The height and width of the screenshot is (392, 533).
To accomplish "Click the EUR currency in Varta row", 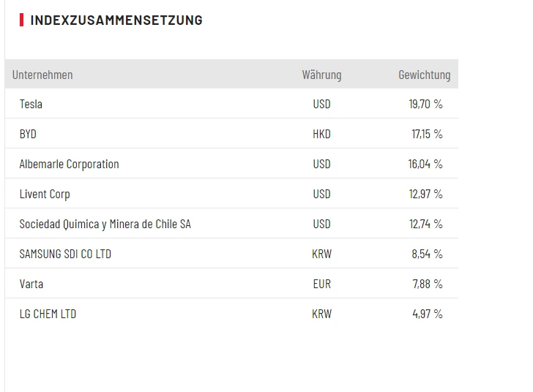I will coord(321,284).
